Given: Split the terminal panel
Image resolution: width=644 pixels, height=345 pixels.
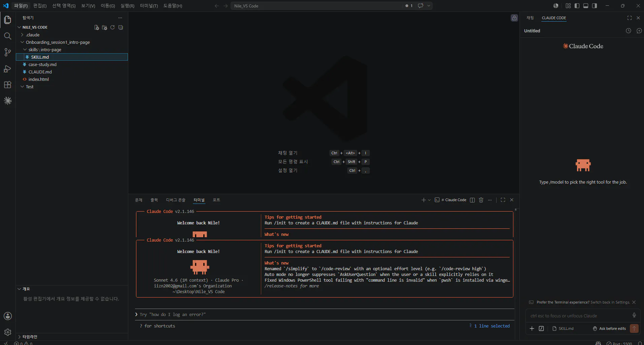Looking at the screenshot, I should coord(472,200).
